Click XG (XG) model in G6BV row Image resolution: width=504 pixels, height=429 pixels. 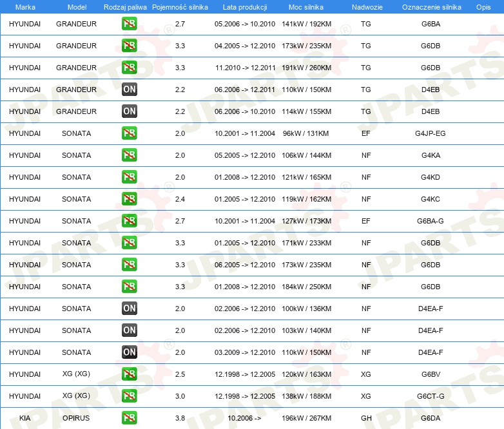[x=76, y=374]
